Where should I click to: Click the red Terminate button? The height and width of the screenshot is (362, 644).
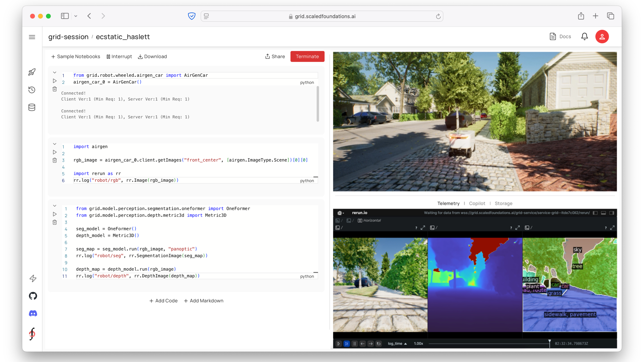tap(307, 56)
